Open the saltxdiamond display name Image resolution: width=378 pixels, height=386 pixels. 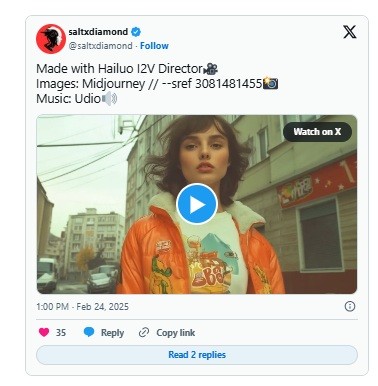tap(98, 32)
